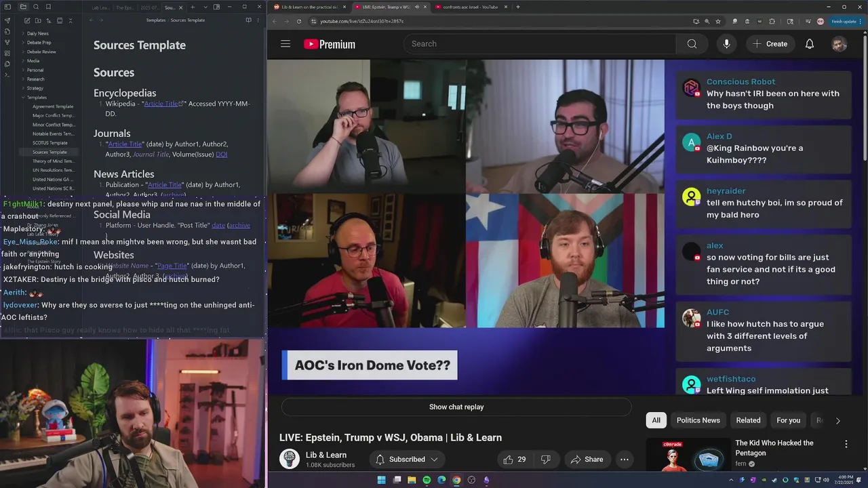Viewport: 868px width, 488px height.
Task: Toggle Obsidian left sidebar icon
Action: [7, 7]
